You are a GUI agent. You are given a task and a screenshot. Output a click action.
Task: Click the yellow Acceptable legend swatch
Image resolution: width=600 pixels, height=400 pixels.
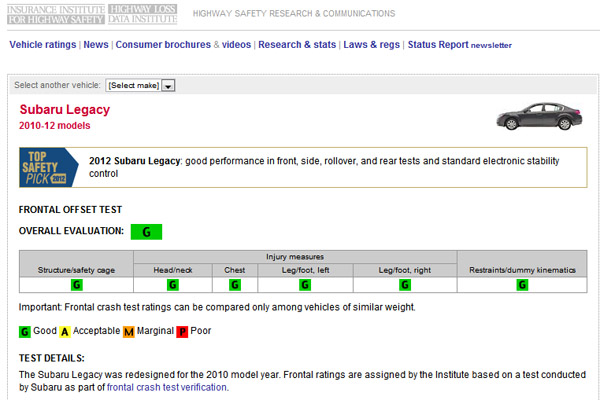[65, 331]
